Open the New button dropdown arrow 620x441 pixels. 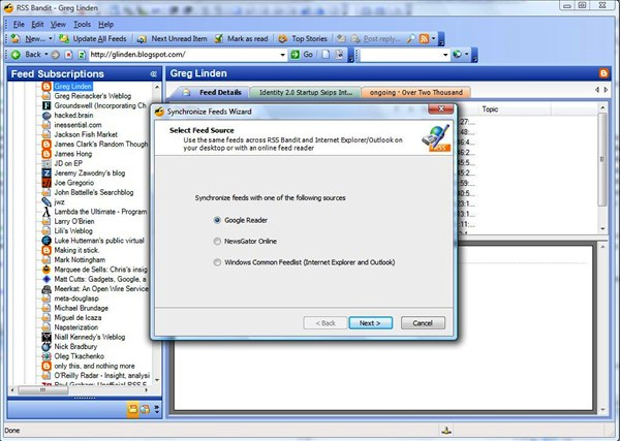(x=50, y=39)
